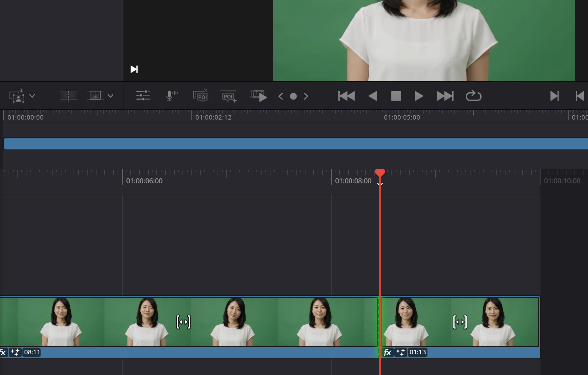The width and height of the screenshot is (588, 375).
Task: Click the go-to-in-point icon at right edge
Action: point(580,96)
